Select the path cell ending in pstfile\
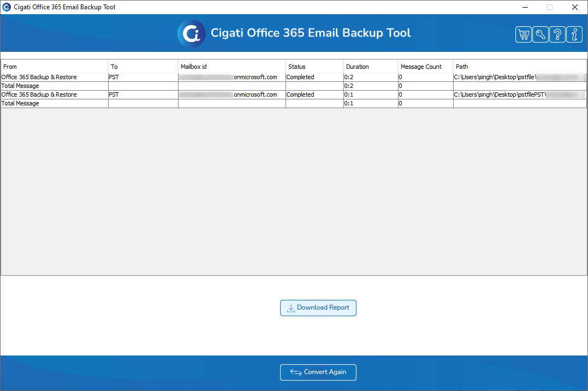This screenshot has height=391, width=588. click(520, 77)
